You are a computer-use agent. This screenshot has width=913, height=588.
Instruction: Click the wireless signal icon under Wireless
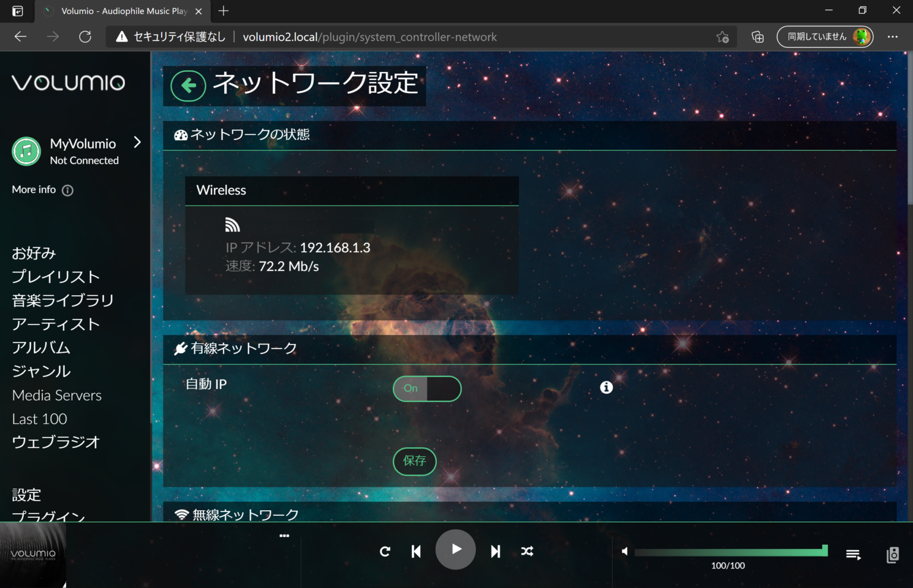(x=232, y=225)
